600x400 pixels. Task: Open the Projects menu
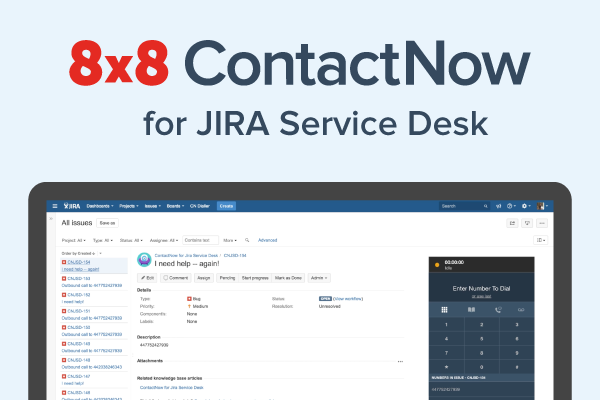tap(129, 206)
